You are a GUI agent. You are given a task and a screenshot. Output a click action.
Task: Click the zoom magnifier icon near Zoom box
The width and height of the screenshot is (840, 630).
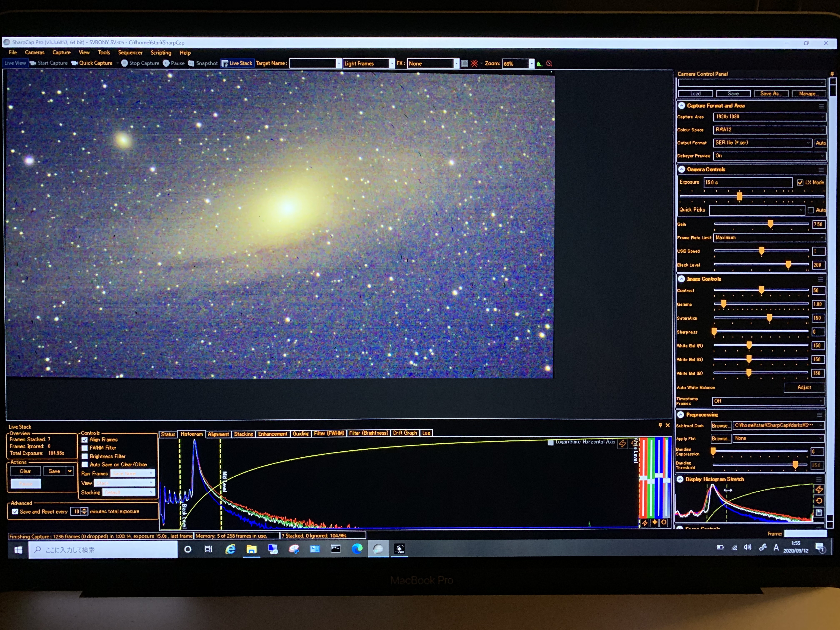[x=549, y=63]
